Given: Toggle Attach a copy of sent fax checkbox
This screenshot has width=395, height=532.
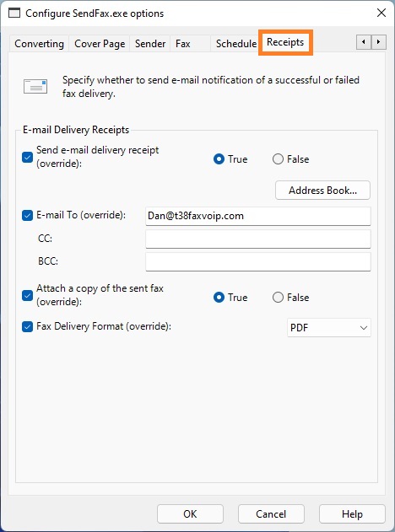Looking at the screenshot, I should pos(27,295).
